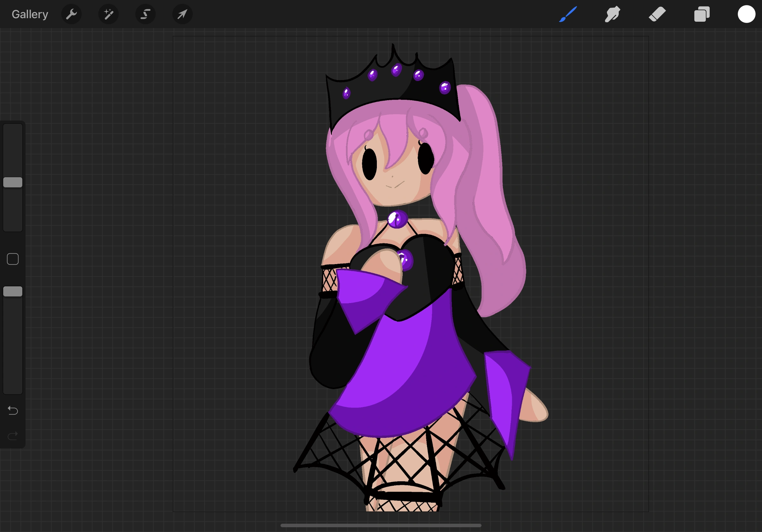The width and height of the screenshot is (762, 532).
Task: Open the Layers panel
Action: 701,14
